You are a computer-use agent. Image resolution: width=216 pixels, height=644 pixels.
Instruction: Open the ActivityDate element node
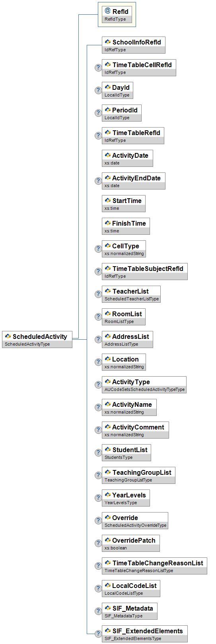tap(127, 158)
